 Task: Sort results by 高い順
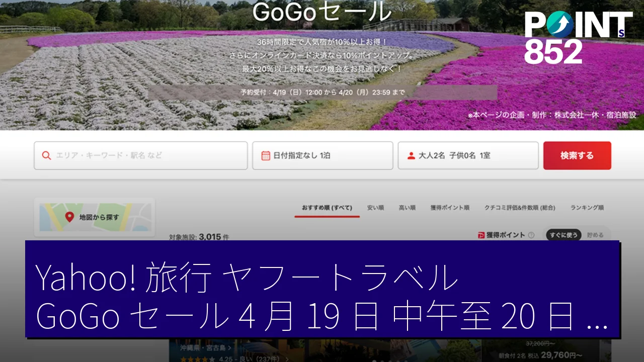407,208
